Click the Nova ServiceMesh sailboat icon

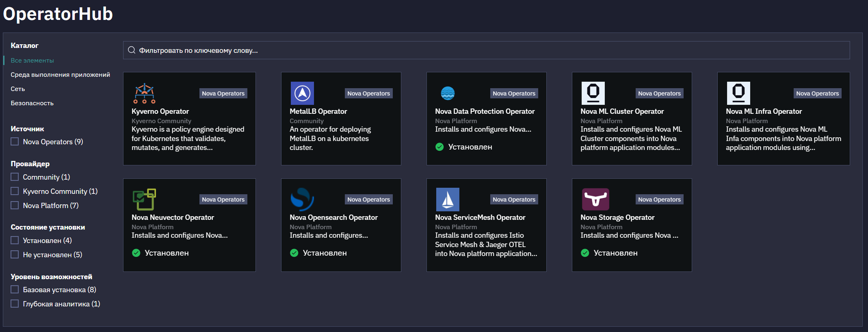coord(448,199)
